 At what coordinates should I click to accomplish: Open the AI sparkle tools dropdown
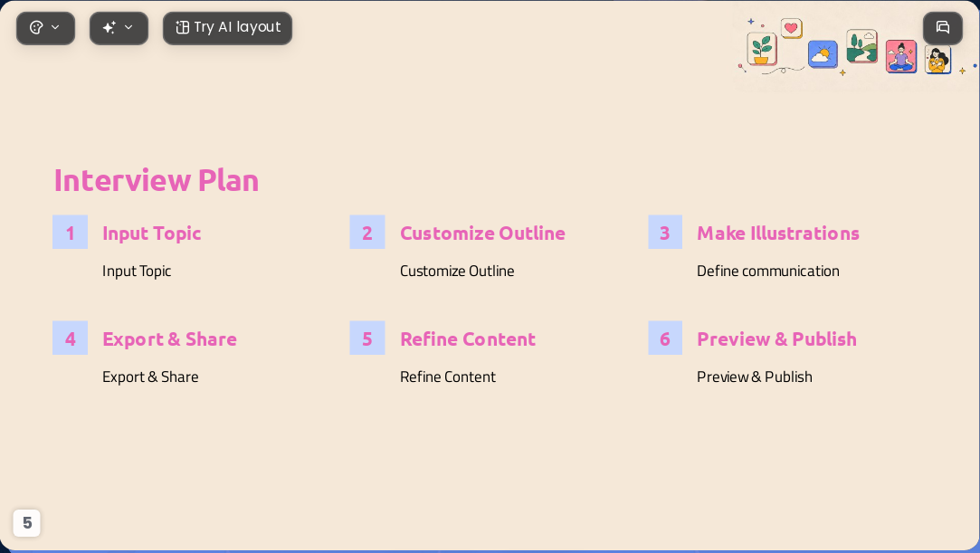(x=119, y=28)
